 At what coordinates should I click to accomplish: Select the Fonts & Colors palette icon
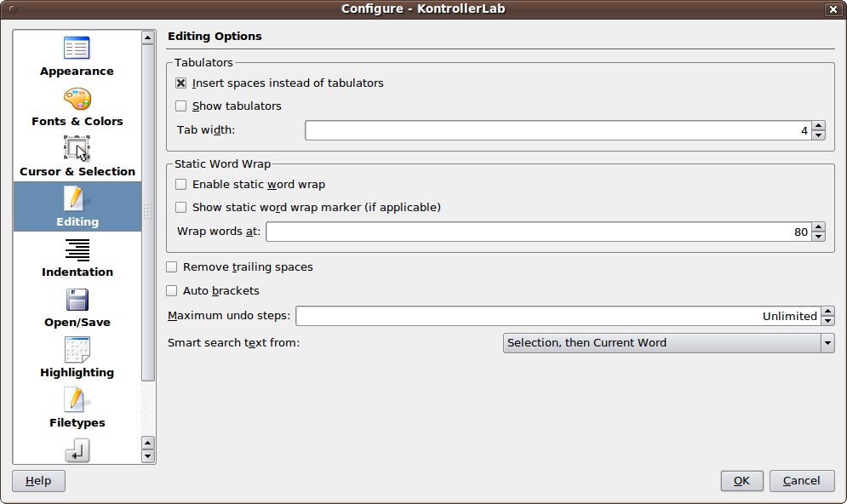point(77,99)
